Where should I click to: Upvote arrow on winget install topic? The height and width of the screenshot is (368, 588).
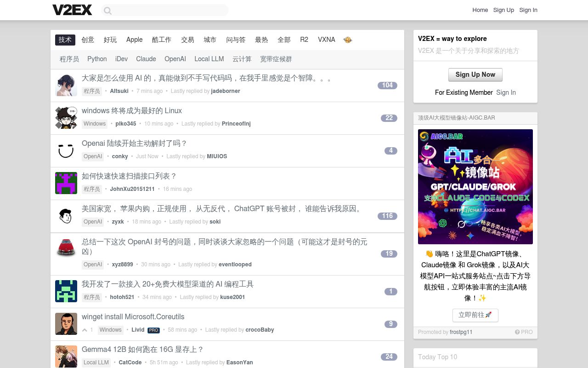pos(85,330)
